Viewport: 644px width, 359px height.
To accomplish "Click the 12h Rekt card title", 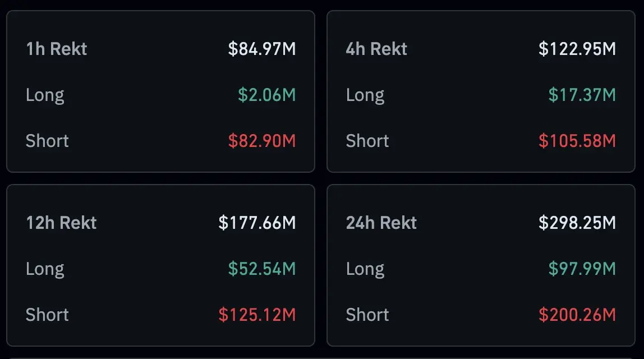I will tap(61, 223).
